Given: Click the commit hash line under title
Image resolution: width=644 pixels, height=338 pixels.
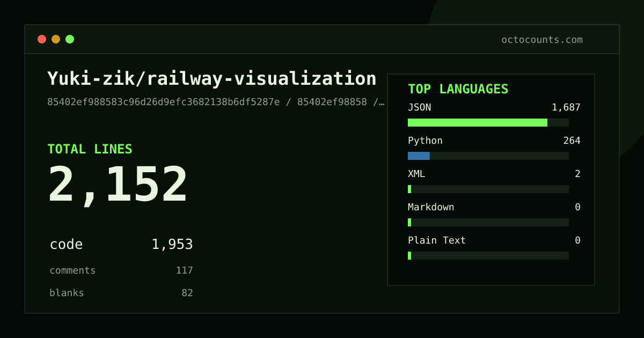Looking at the screenshot, I should 216,102.
